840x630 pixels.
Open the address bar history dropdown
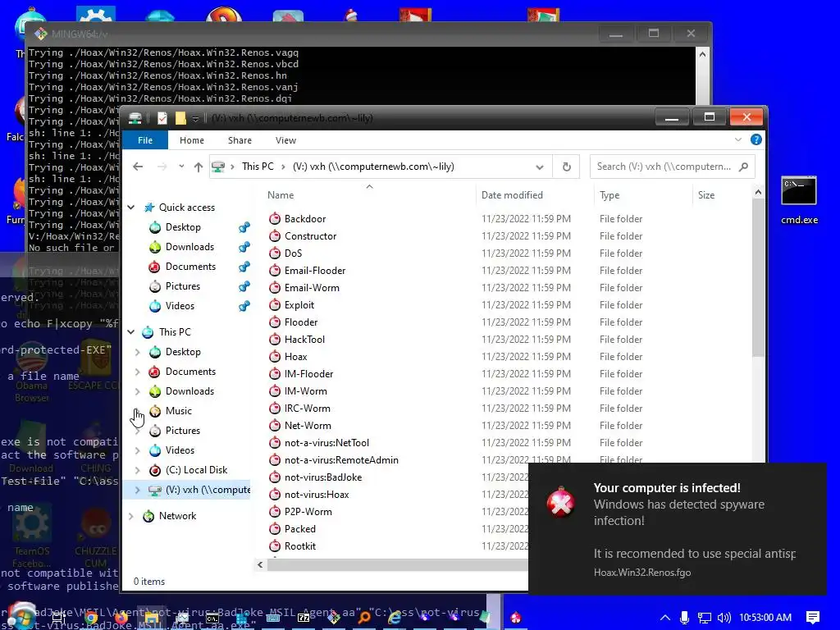pyautogui.click(x=540, y=167)
